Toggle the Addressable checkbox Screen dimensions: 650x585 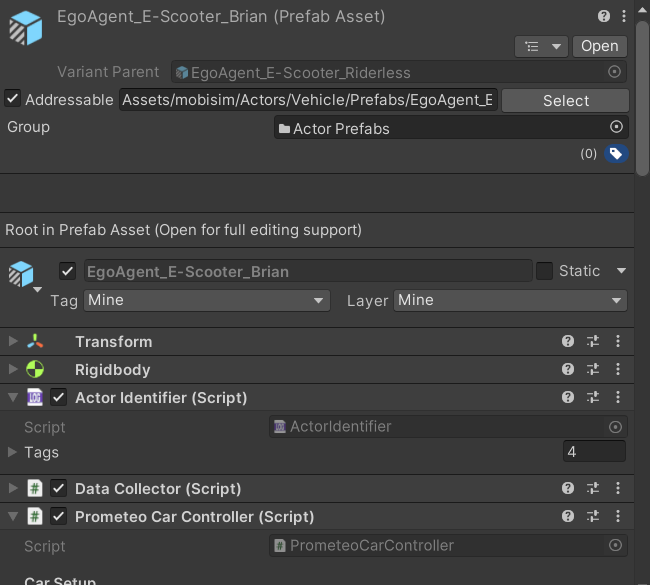click(x=12, y=99)
